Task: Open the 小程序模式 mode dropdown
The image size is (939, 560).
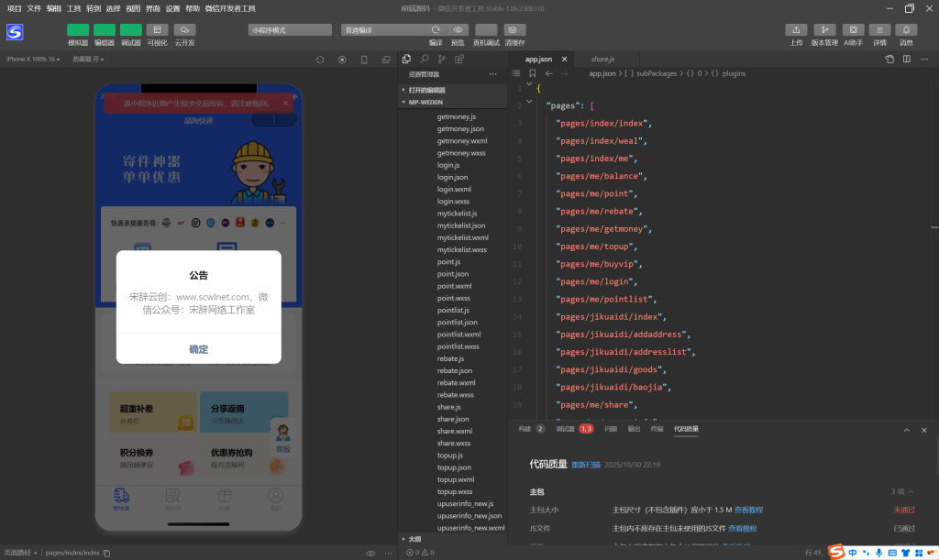Action: [289, 30]
